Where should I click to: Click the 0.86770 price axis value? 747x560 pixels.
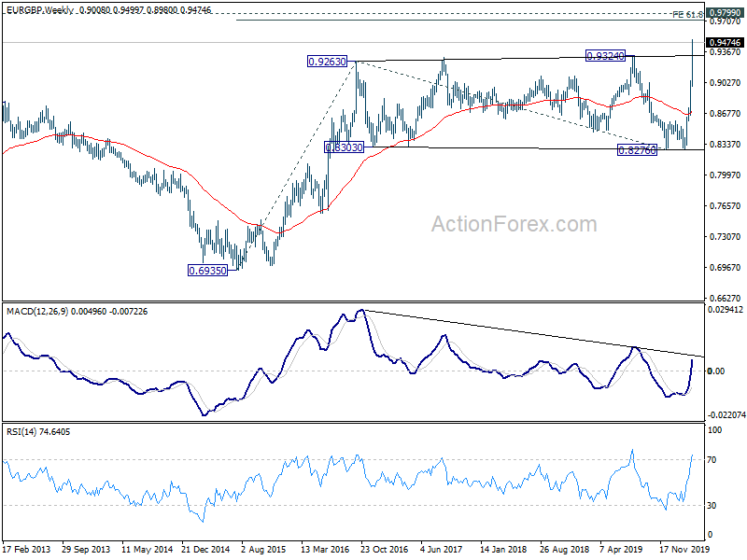(x=726, y=113)
